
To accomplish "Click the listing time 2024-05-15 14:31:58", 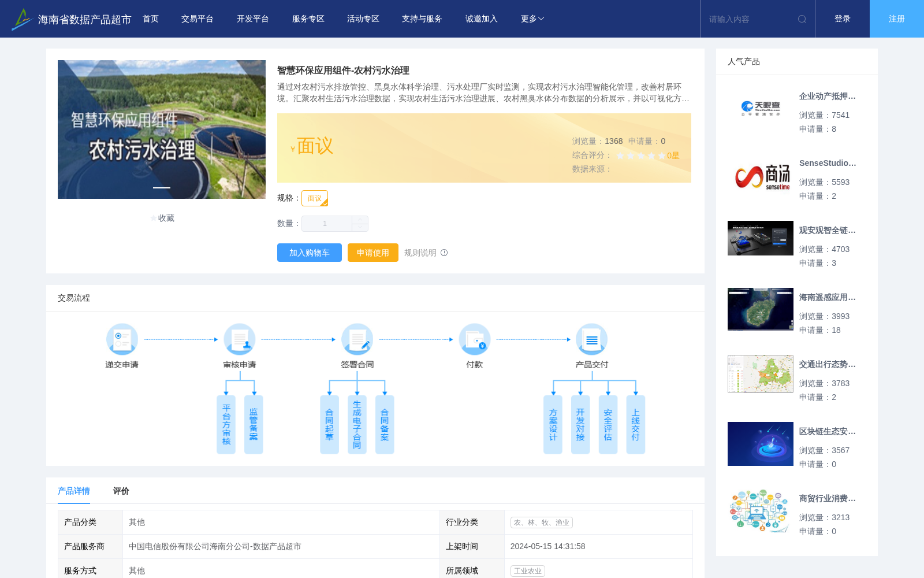I will click(548, 546).
